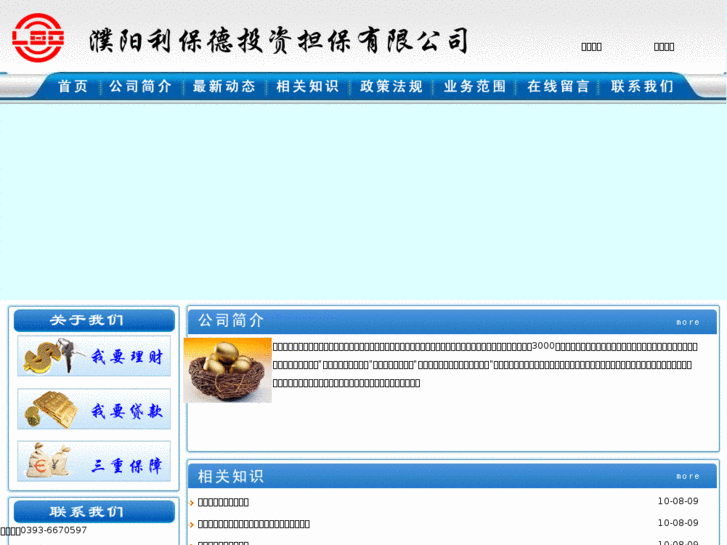Open the 在线留言 navigation item
This screenshot has width=727, height=545.
[x=558, y=86]
